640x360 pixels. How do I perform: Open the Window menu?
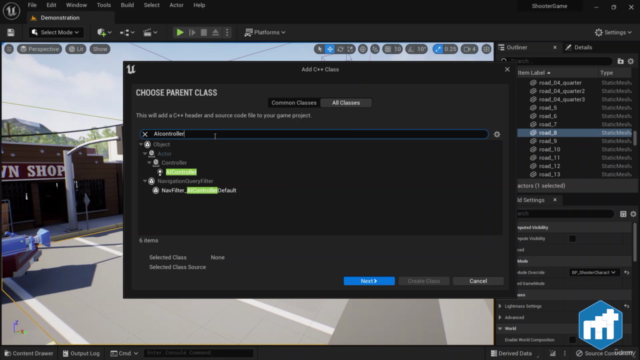point(76,5)
